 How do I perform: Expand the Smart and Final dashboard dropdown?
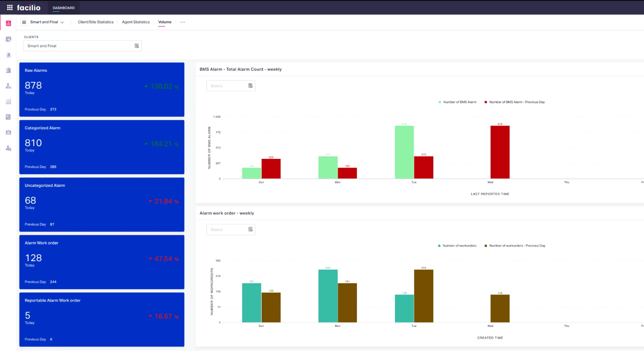[47, 22]
